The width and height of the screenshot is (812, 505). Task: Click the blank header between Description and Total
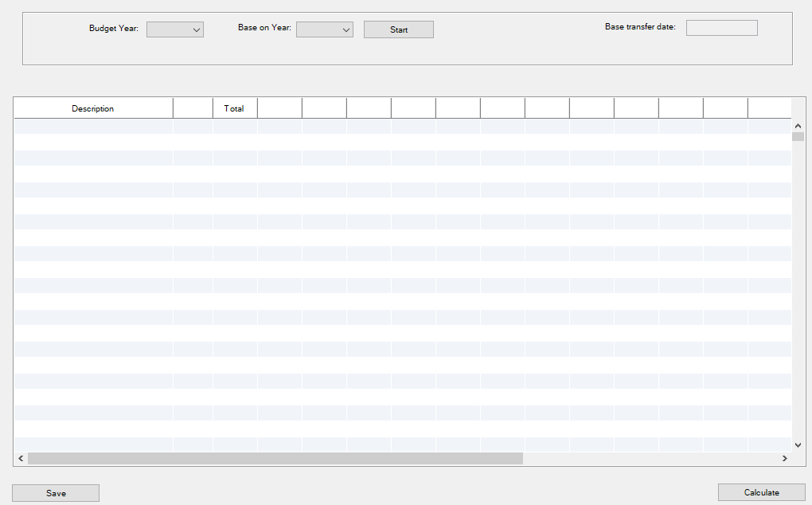point(193,108)
